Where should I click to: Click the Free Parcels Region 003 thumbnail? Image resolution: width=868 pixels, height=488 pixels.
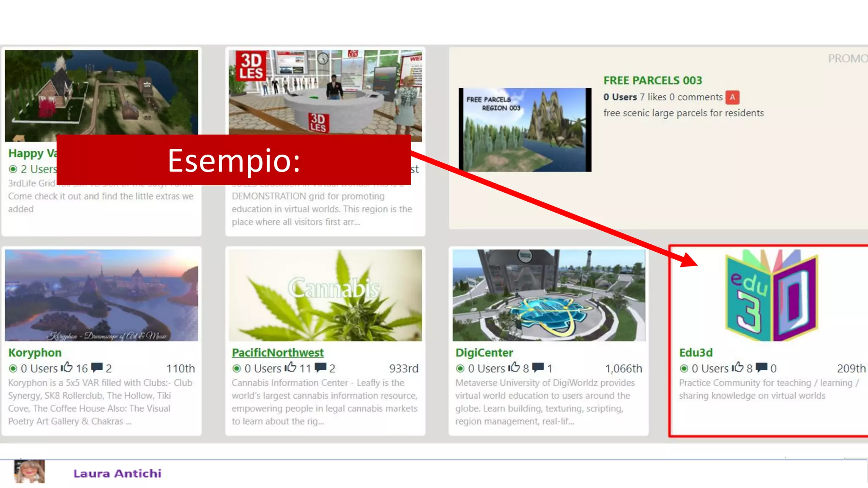pos(525,130)
